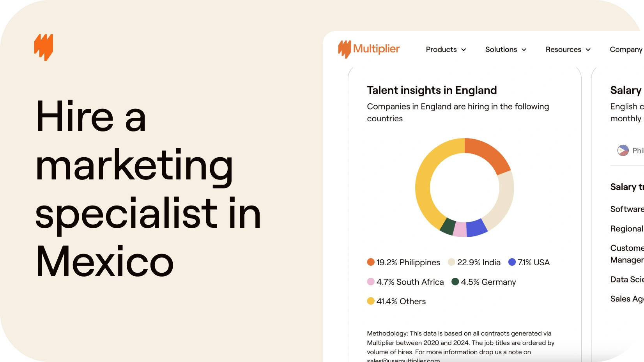Expand the Products chevron arrow

(x=464, y=50)
